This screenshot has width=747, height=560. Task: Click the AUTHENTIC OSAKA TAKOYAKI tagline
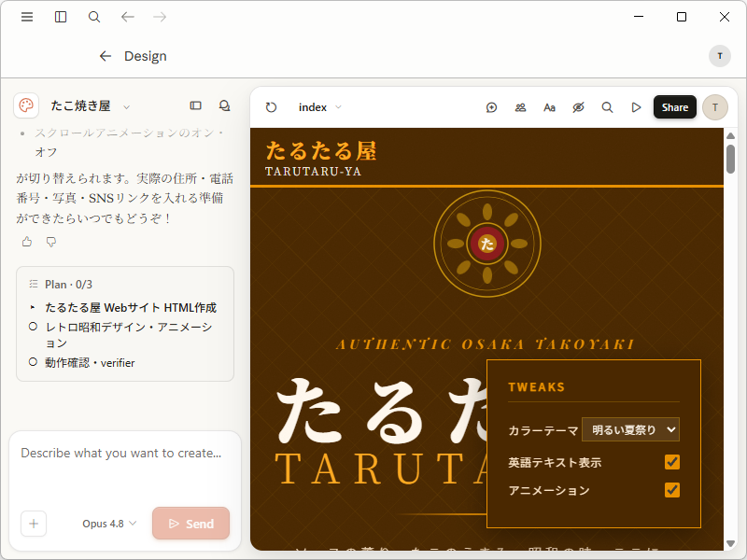pyautogui.click(x=486, y=343)
